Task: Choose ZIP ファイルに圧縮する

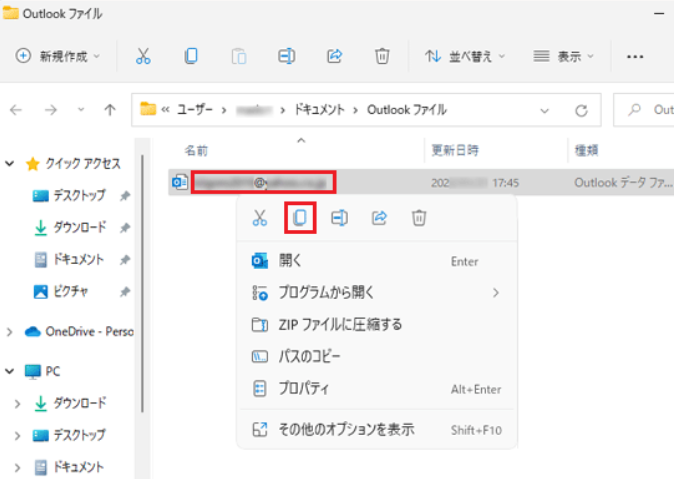Action: point(377,325)
